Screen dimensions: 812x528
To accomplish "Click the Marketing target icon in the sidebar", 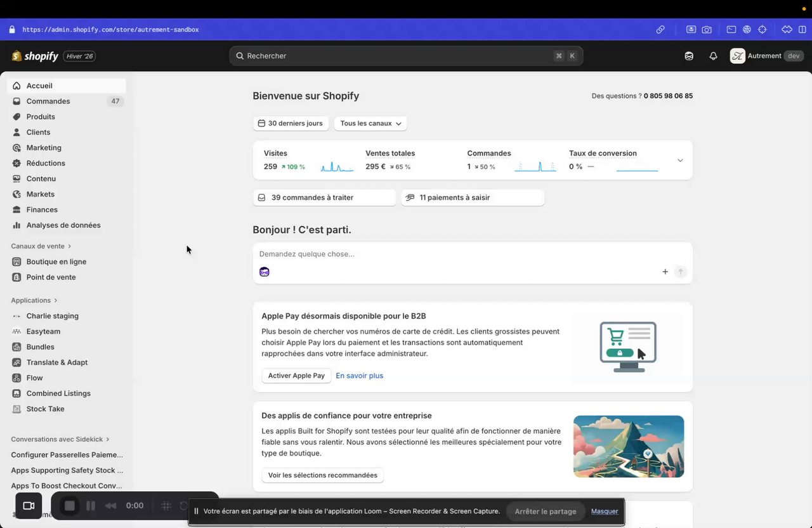I will [16, 148].
